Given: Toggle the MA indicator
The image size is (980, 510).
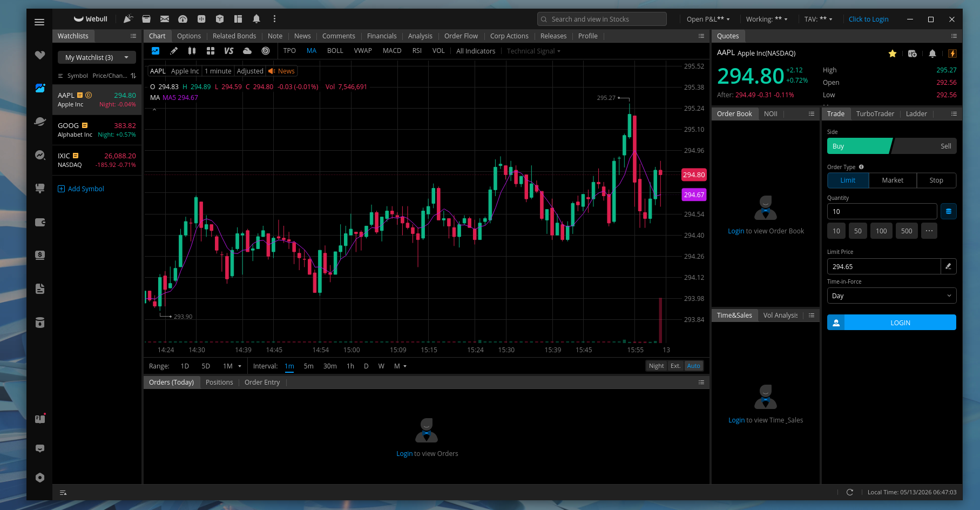Looking at the screenshot, I should (x=312, y=51).
